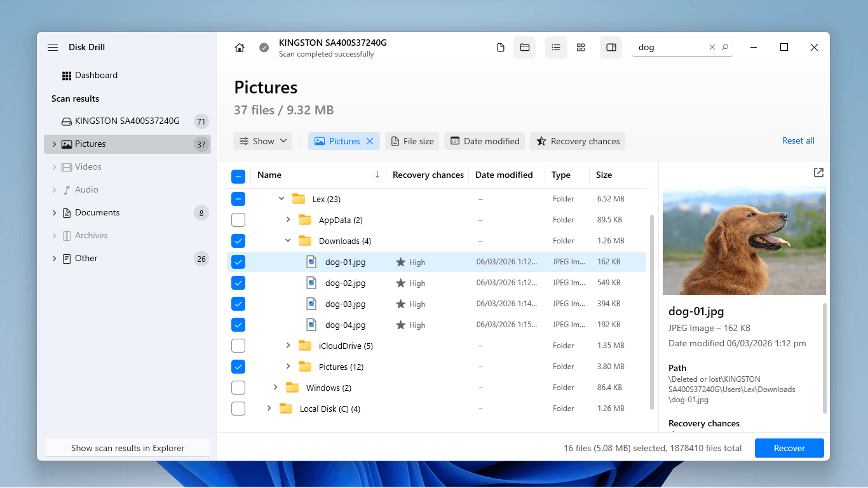Switch to file view icon in toolbar
Image resolution: width=868 pixels, height=488 pixels.
[x=501, y=48]
